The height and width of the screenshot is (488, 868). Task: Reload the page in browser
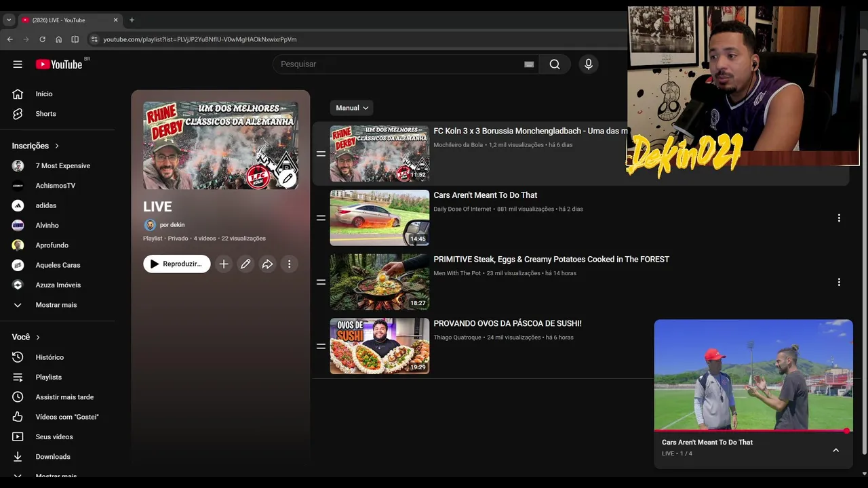[42, 39]
